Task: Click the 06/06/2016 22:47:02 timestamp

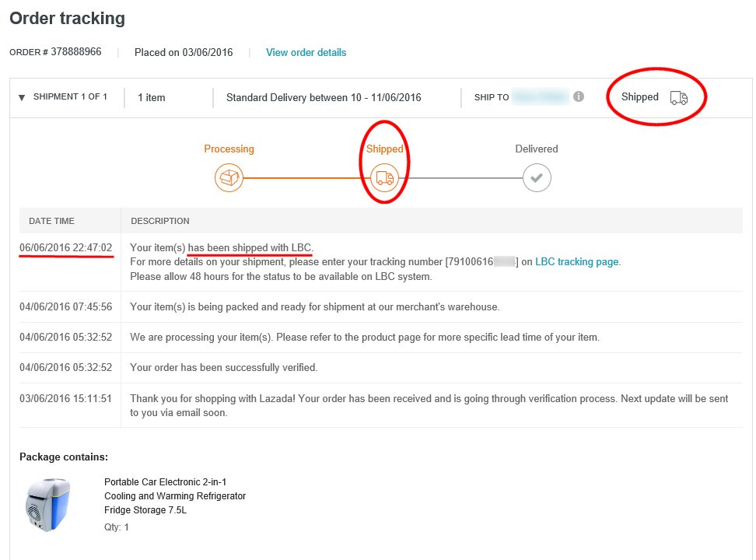Action: (66, 248)
